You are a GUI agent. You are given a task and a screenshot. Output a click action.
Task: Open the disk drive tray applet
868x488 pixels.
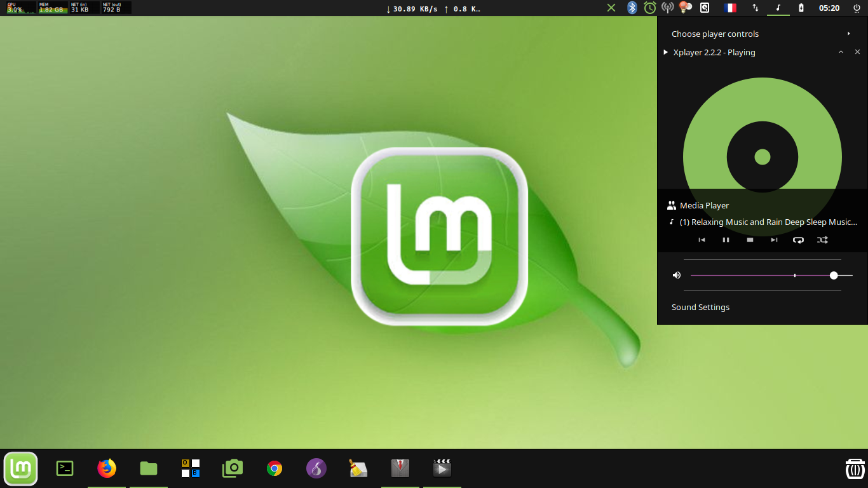tap(704, 8)
